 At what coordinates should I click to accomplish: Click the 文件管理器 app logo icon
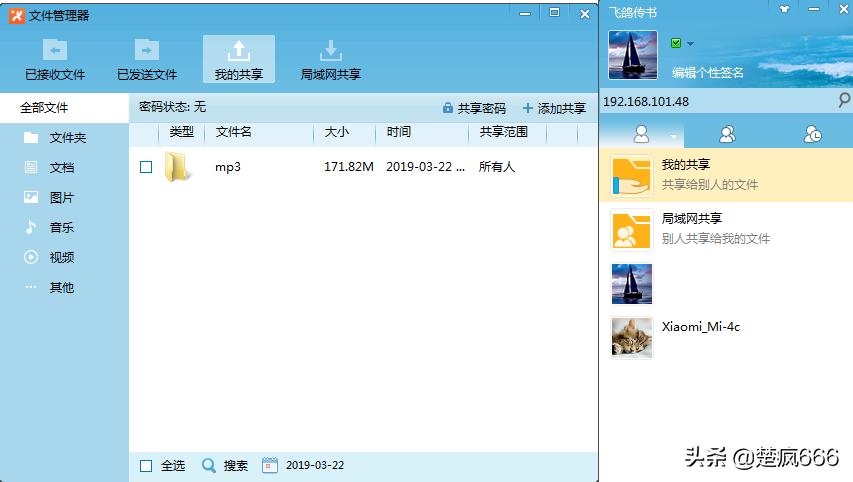[x=17, y=16]
